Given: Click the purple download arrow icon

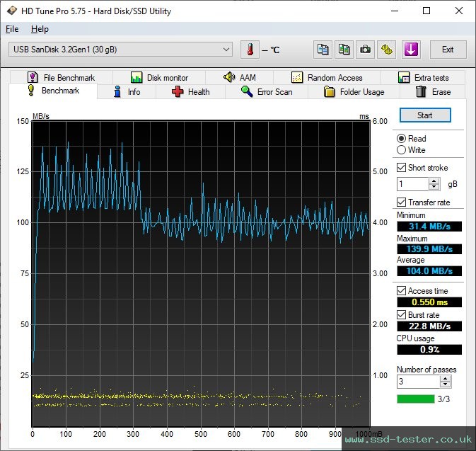Looking at the screenshot, I should (411, 50).
